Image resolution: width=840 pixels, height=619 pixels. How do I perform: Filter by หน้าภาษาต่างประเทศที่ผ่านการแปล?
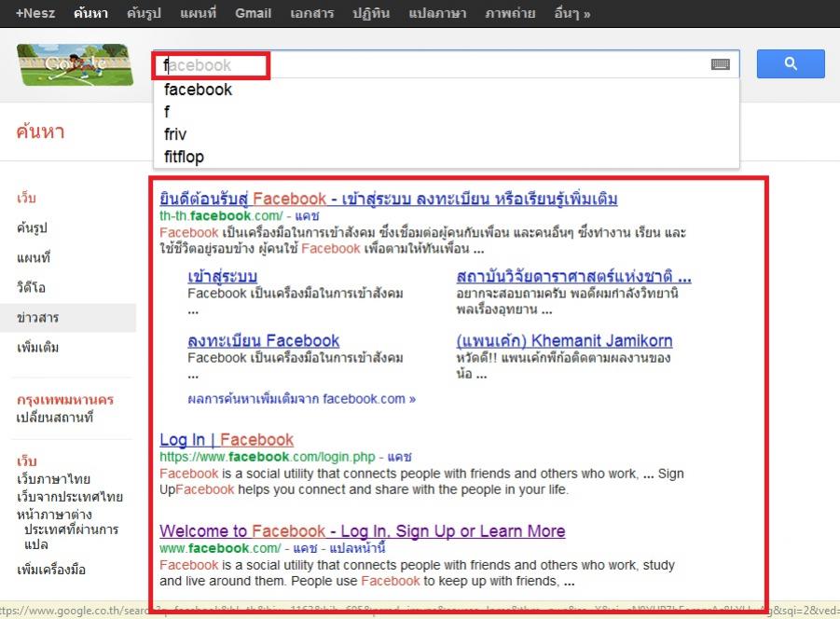(x=67, y=530)
